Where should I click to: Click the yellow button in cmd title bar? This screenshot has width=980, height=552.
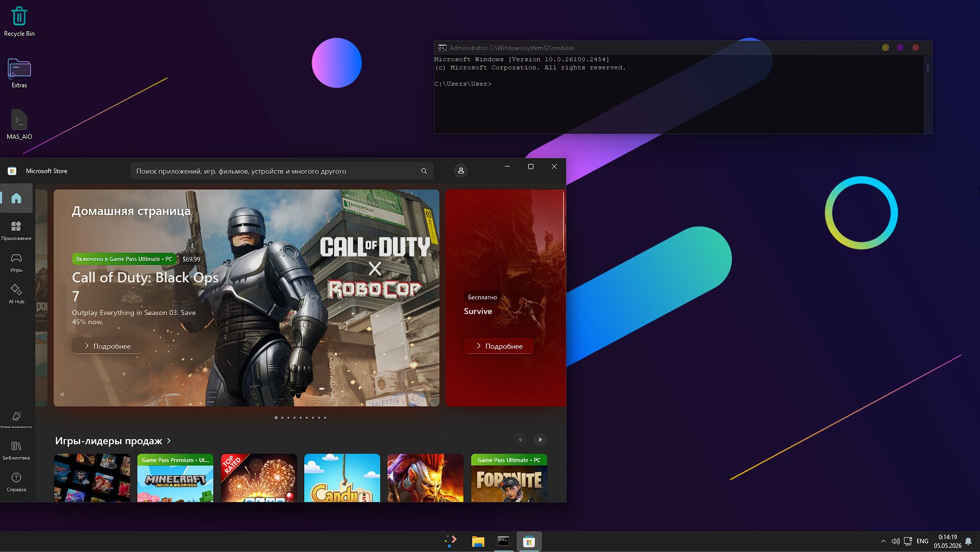[886, 47]
